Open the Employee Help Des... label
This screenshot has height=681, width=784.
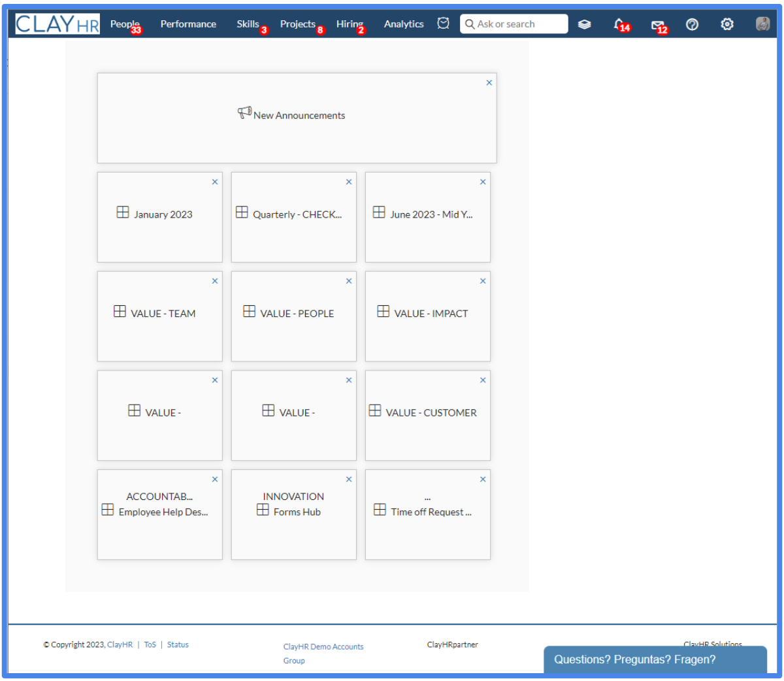coord(163,512)
